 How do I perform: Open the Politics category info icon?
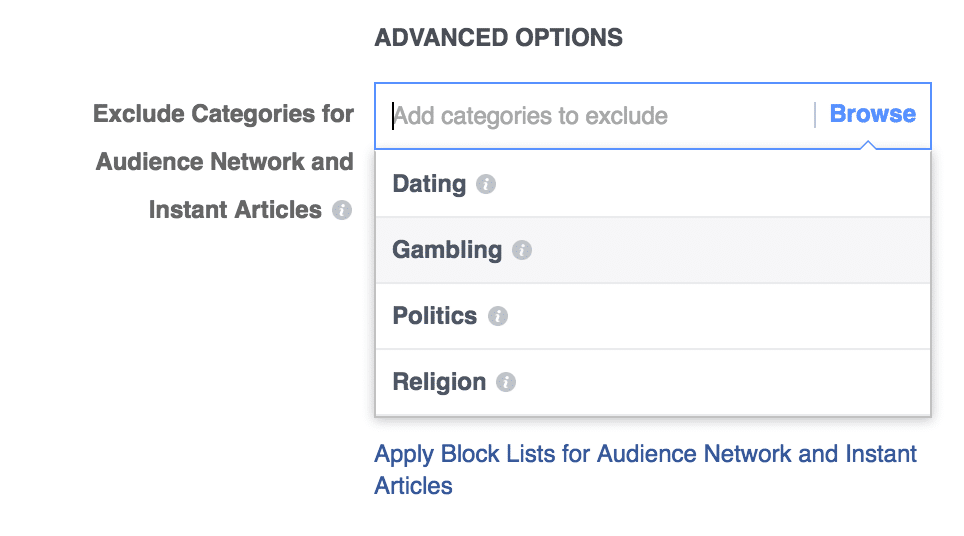coord(498,316)
